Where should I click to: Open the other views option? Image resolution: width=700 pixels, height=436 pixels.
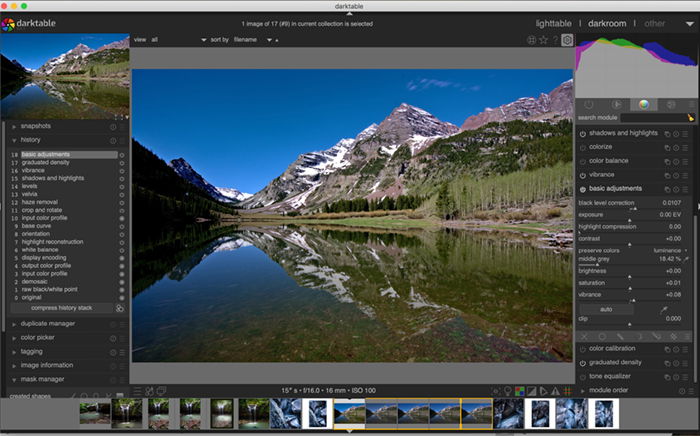[x=654, y=24]
